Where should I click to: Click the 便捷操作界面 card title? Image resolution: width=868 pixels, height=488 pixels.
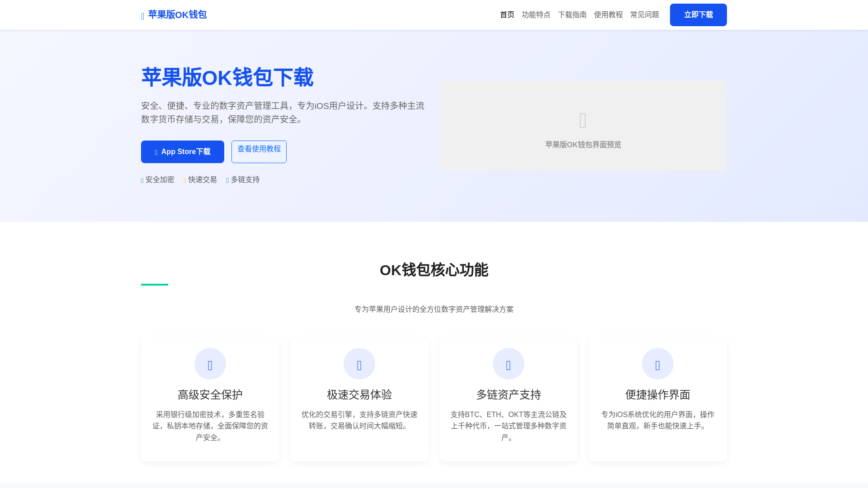[x=658, y=395]
